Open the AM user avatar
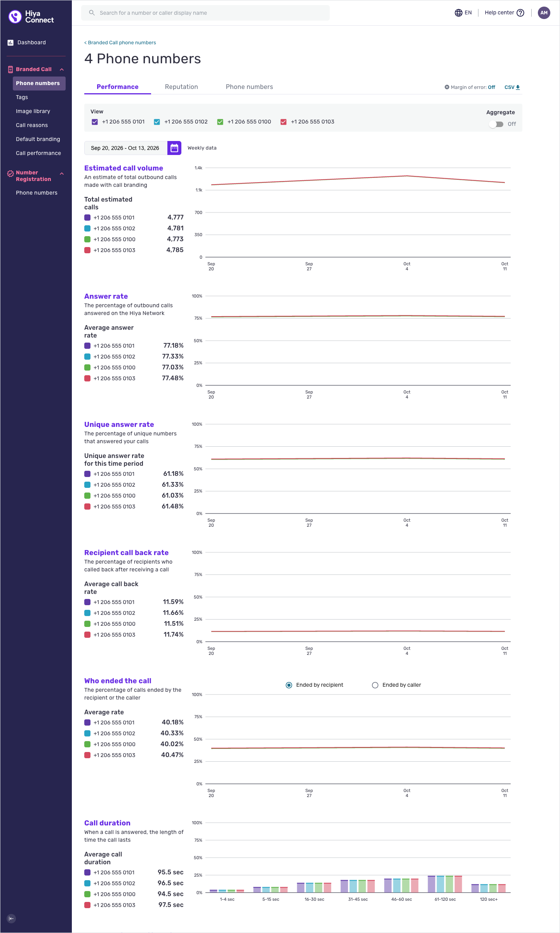 tap(544, 13)
